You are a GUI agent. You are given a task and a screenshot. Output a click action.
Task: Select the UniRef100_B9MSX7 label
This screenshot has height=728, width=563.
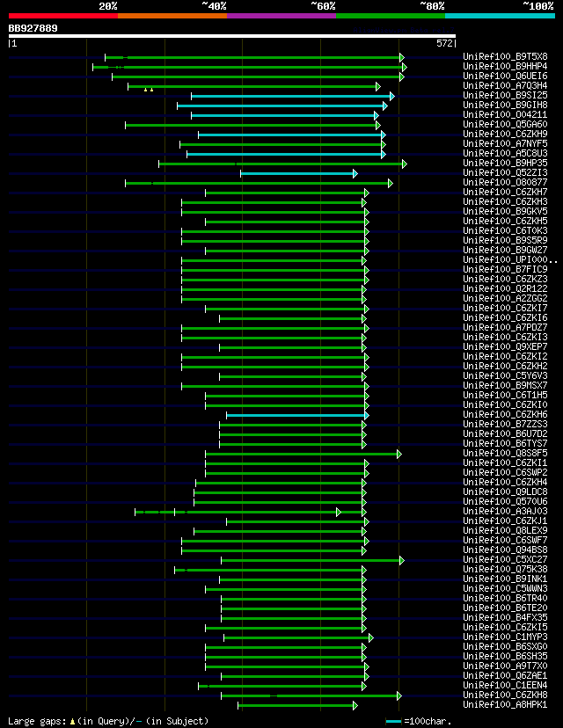point(506,386)
